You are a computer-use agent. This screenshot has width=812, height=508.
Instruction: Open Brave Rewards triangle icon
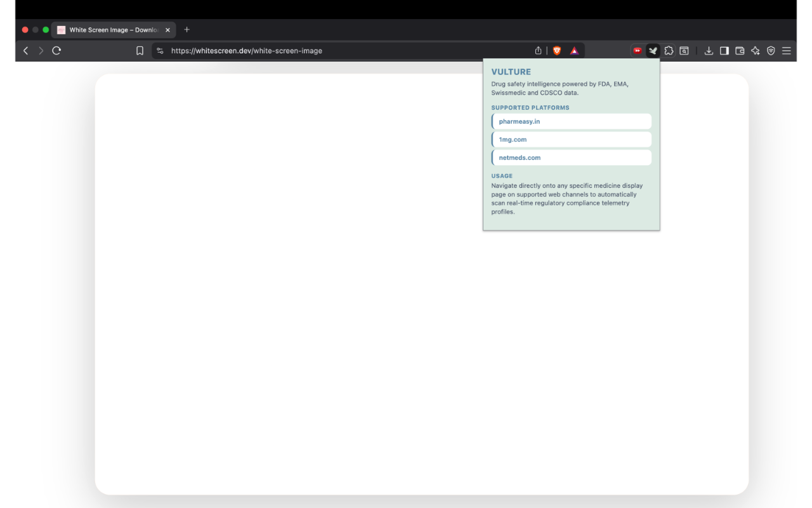tap(574, 51)
